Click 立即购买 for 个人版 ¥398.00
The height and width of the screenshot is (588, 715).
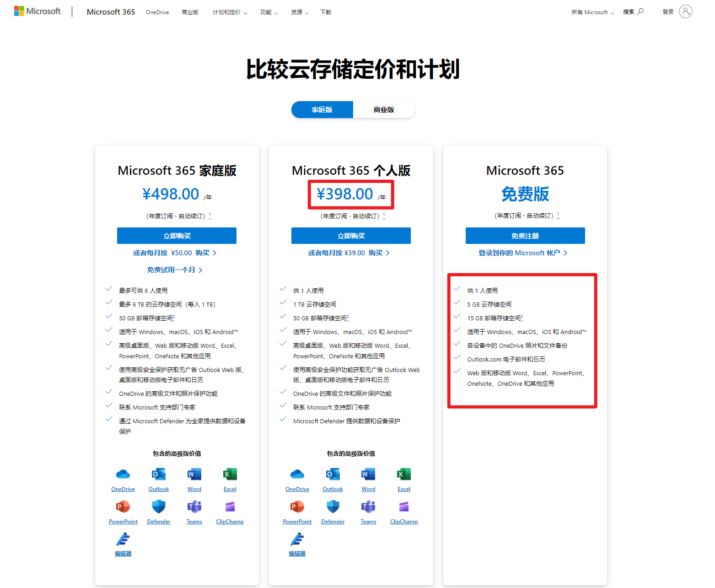[x=351, y=236]
